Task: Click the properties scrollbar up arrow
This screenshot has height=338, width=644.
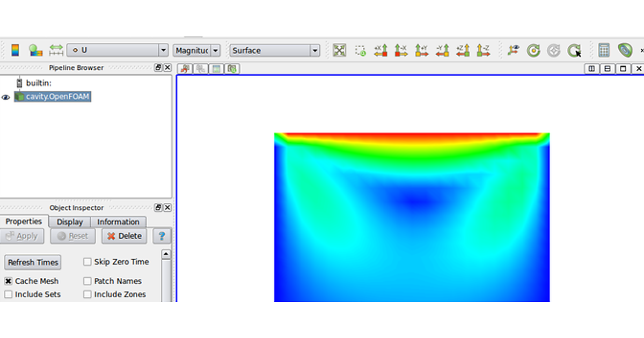Action: point(166,254)
